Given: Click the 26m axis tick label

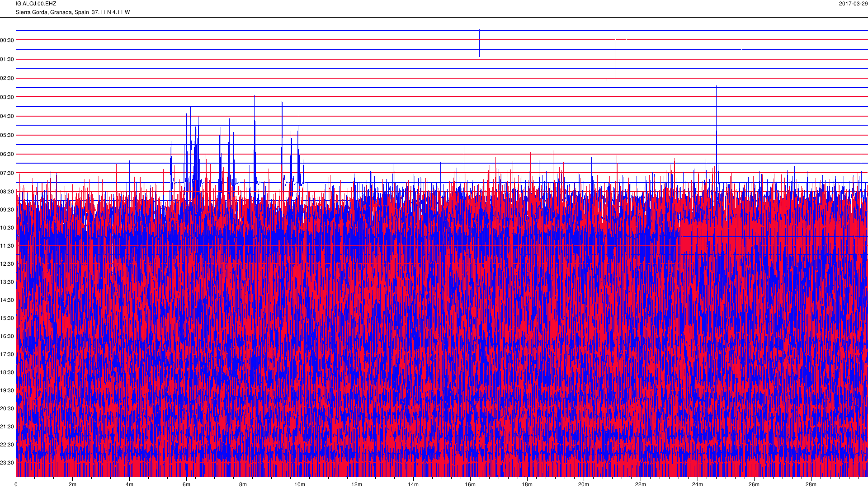Looking at the screenshot, I should 754,484.
